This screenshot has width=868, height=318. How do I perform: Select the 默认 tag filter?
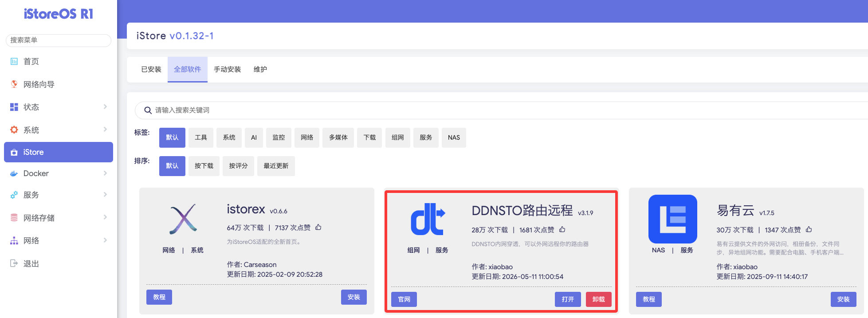[172, 137]
